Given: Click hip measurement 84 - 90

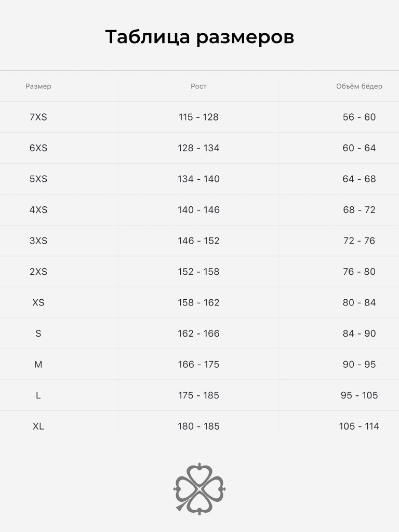Looking at the screenshot, I should coord(359,334).
